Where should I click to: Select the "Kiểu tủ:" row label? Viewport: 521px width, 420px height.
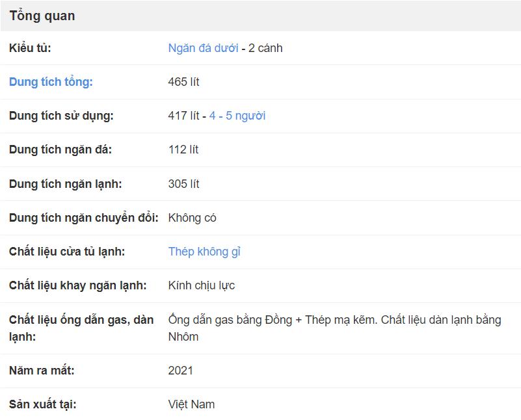[x=30, y=48]
